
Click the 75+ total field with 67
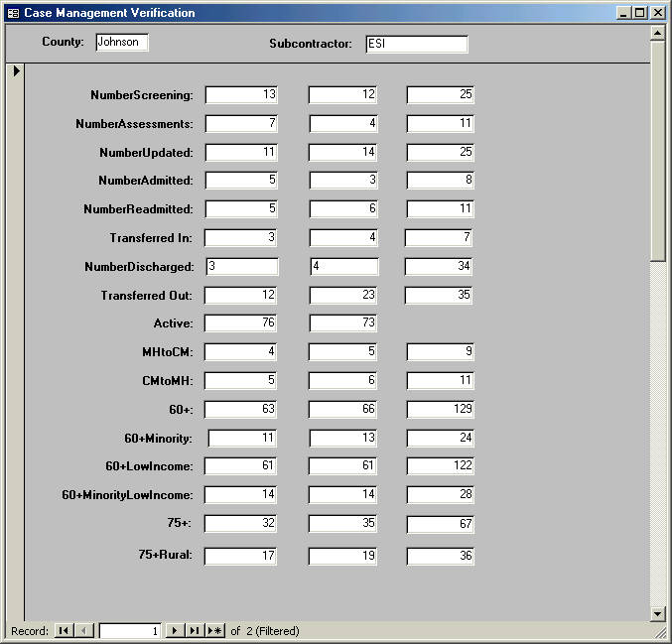click(x=441, y=524)
